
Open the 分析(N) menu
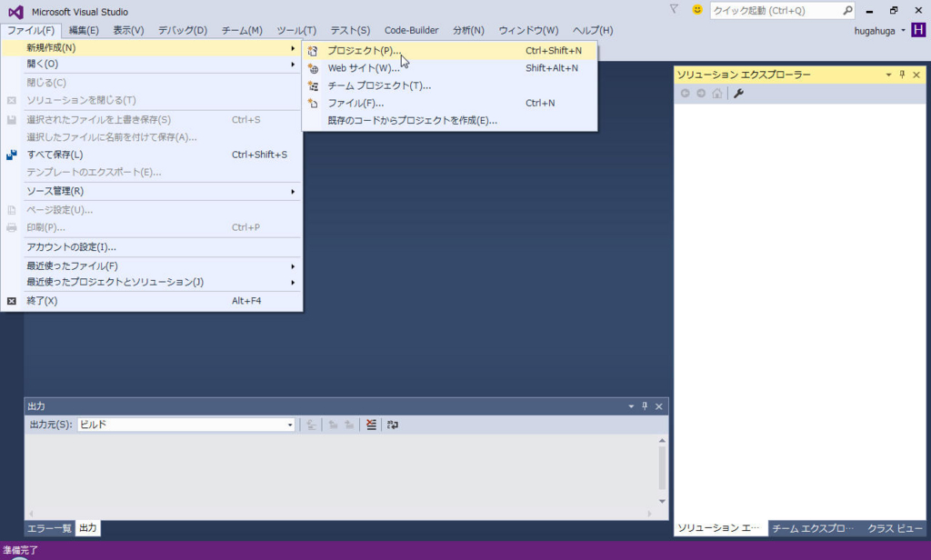468,30
